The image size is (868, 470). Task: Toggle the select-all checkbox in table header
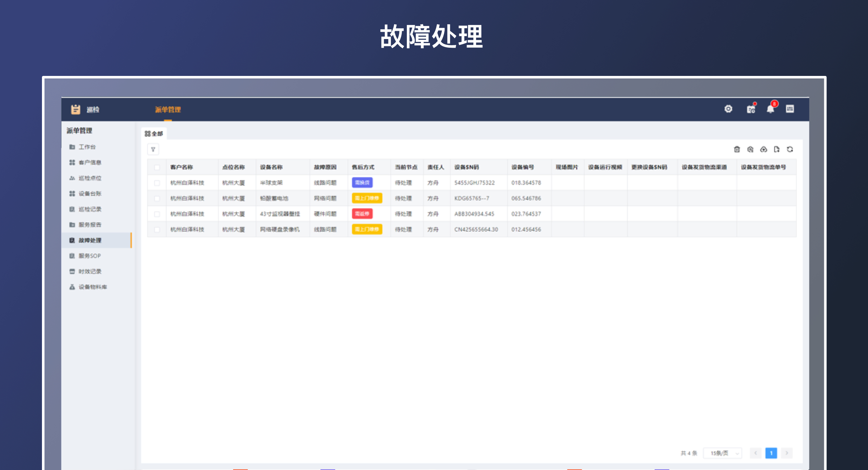pos(157,167)
